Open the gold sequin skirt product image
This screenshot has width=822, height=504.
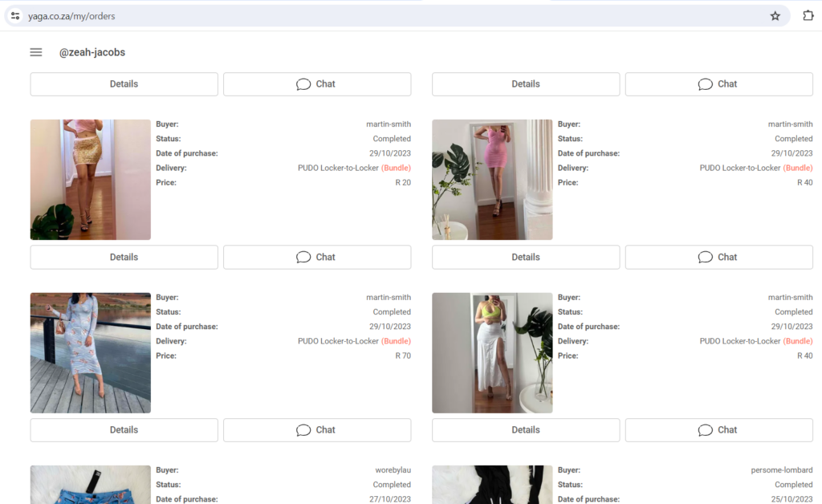(x=91, y=180)
